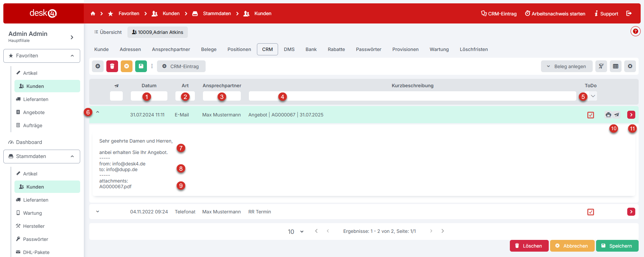Viewport: 644px width, 257px height.
Task: Expand the Telefonat RR Termin row
Action: [x=98, y=212]
